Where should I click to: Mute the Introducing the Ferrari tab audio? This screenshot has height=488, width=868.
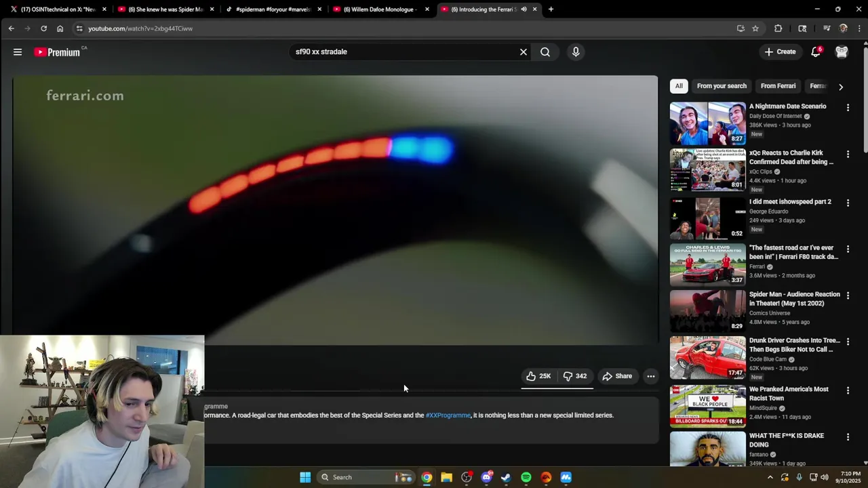pos(524,9)
